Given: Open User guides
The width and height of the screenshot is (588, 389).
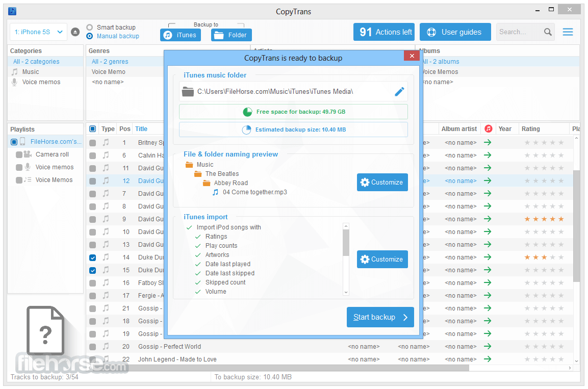Looking at the screenshot, I should point(455,32).
